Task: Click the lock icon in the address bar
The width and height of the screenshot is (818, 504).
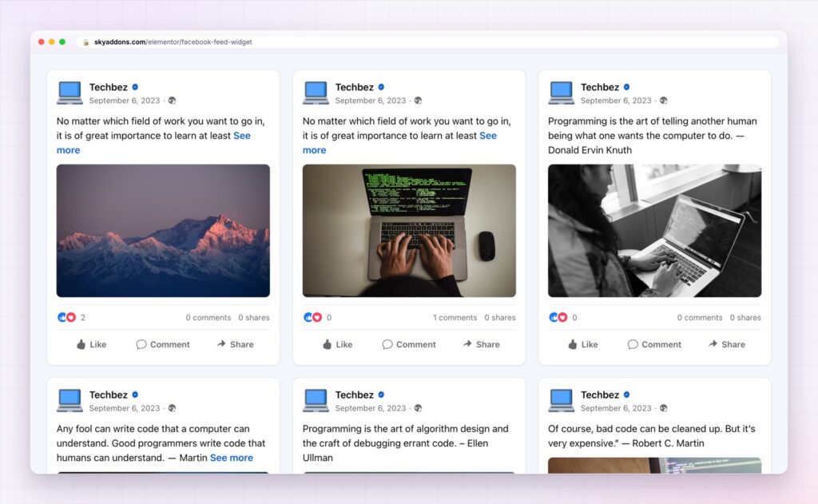Action: click(x=86, y=42)
